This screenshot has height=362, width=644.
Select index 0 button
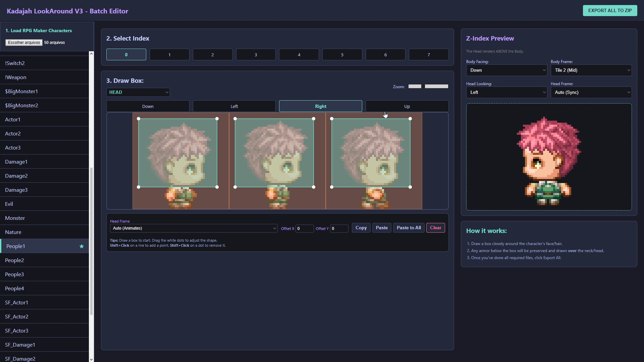[126, 55]
